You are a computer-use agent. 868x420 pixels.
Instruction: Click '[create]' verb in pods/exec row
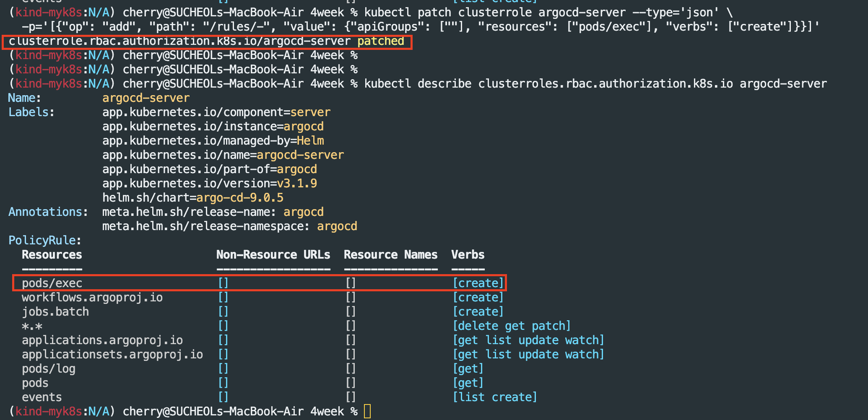[x=478, y=283]
